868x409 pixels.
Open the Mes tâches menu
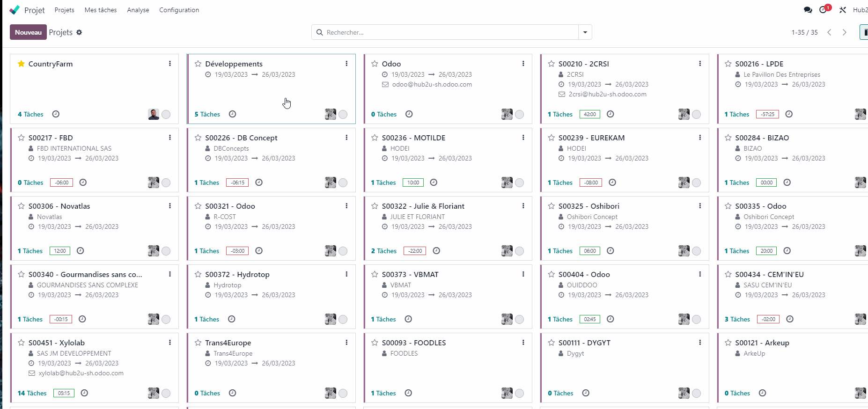pyautogui.click(x=101, y=10)
